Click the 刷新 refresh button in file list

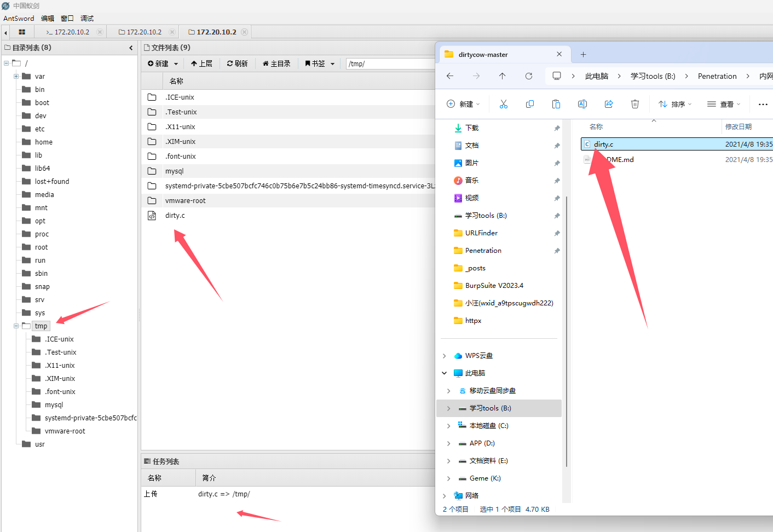pos(237,64)
